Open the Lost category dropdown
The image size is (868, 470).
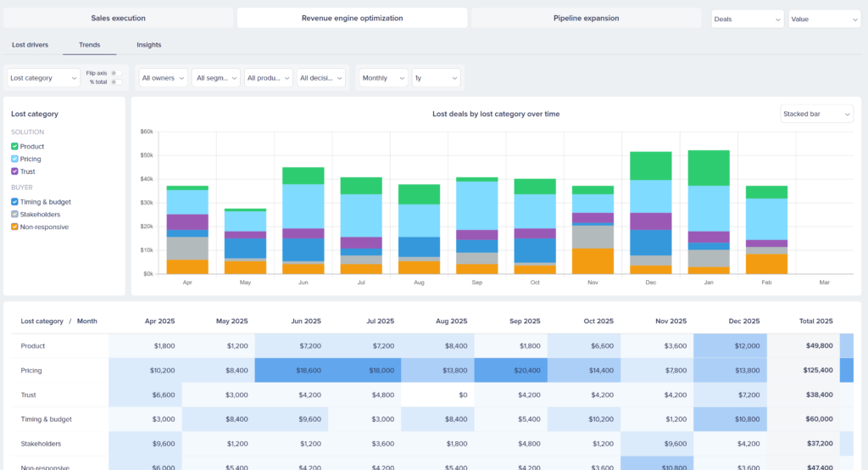coord(43,78)
